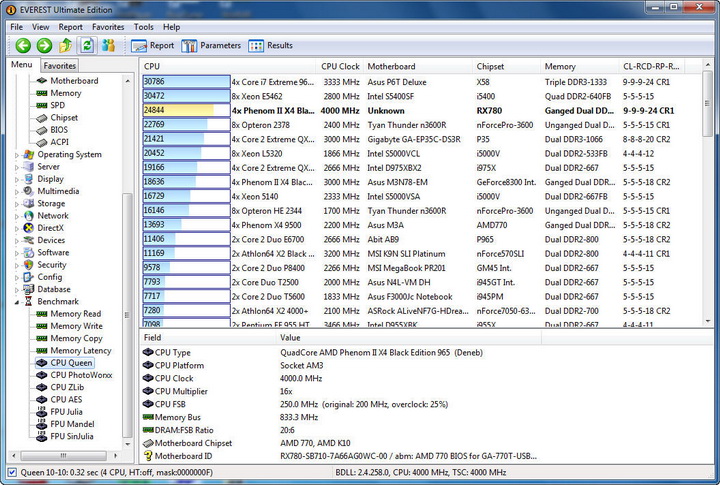Open the Parameters toolbar button
The width and height of the screenshot is (720, 485).
(x=211, y=45)
